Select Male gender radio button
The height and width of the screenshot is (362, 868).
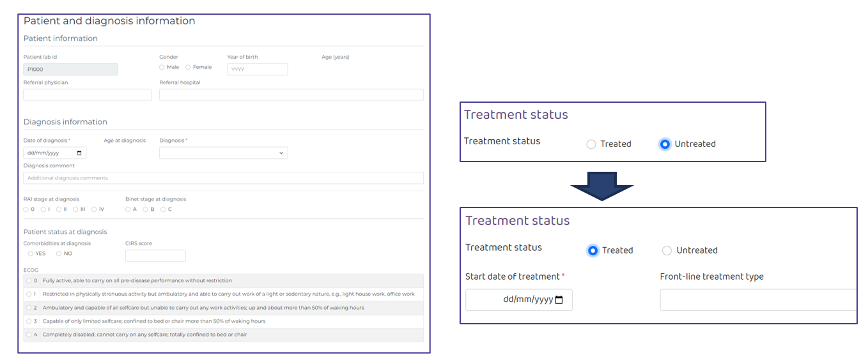[x=162, y=67]
